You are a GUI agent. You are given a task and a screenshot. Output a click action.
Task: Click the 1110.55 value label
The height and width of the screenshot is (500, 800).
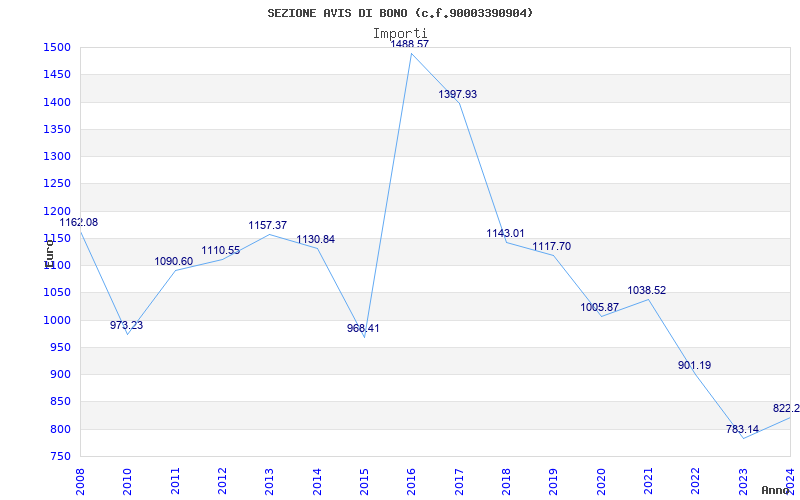220,251
